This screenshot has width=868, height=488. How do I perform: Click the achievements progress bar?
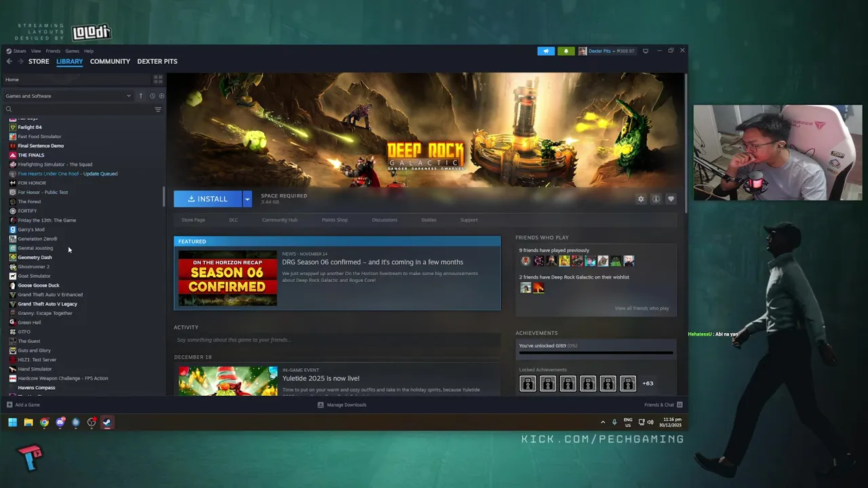click(596, 352)
